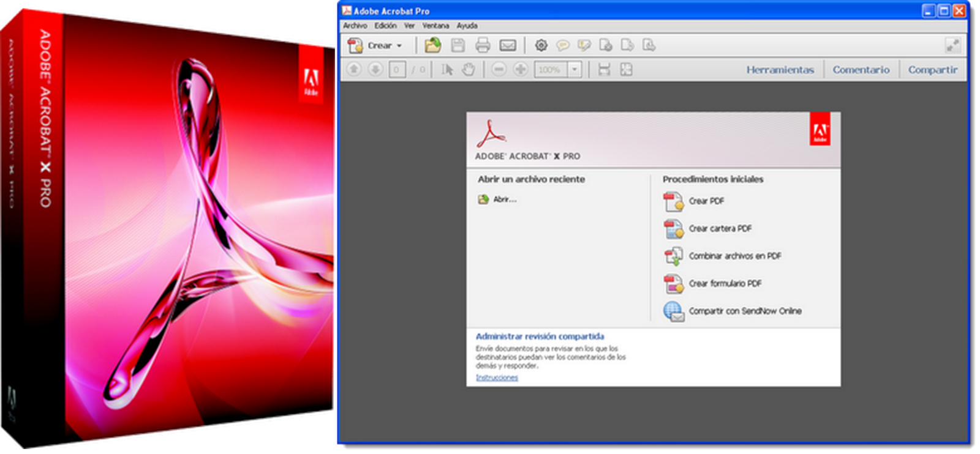Click Administrar revisión compartida heading

pyautogui.click(x=540, y=337)
